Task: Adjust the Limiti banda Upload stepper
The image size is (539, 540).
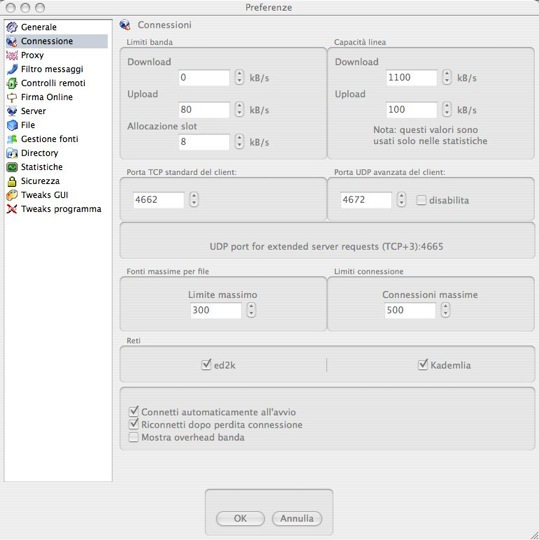Action: pos(239,109)
